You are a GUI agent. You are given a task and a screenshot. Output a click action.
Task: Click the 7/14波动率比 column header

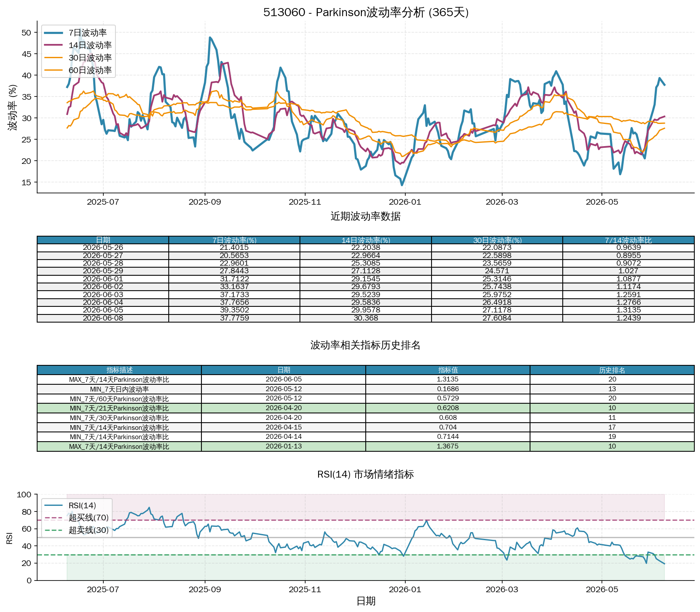tap(628, 240)
